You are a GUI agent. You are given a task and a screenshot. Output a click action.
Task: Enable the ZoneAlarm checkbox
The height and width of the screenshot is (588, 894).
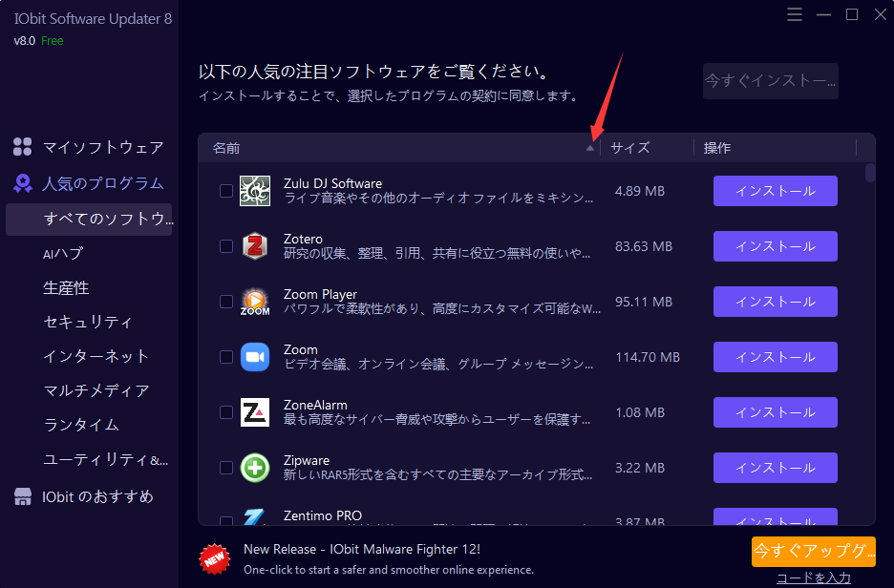[x=226, y=412]
